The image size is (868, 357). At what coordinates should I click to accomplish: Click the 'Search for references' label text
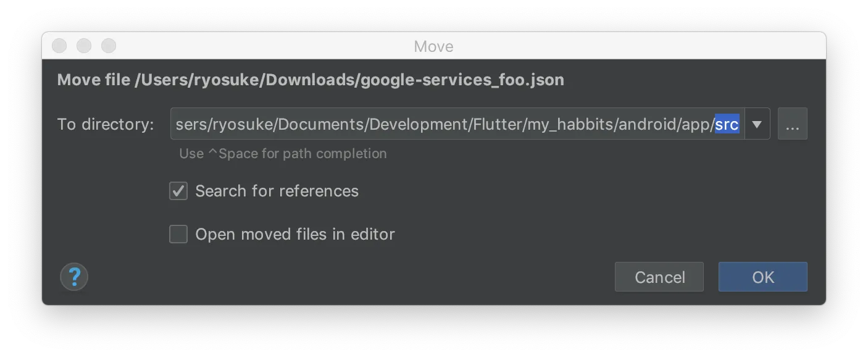coord(277,191)
